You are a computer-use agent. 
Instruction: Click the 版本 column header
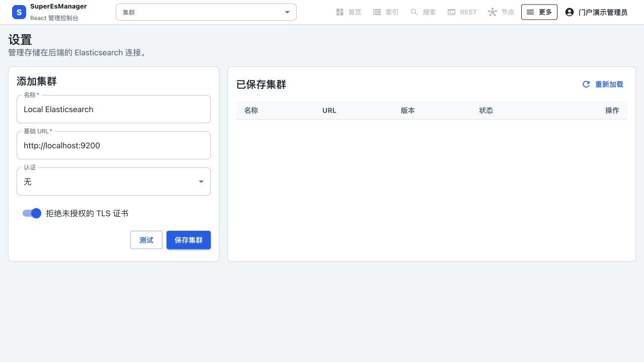(408, 111)
